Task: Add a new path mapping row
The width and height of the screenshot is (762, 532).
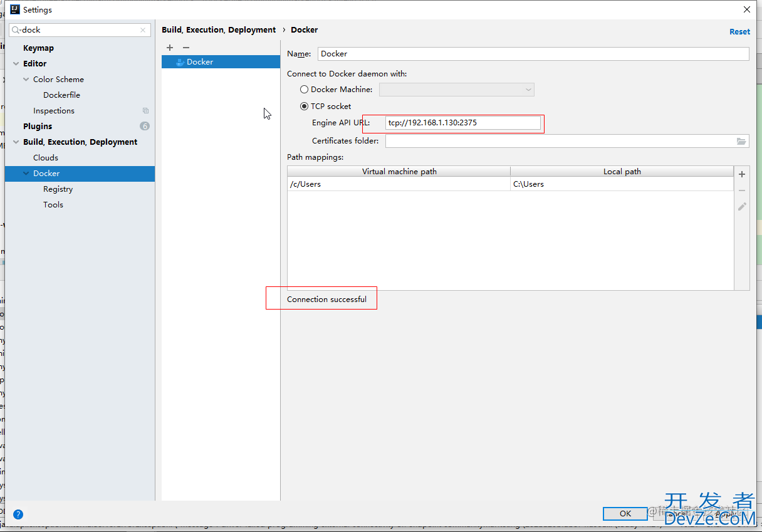Action: [x=742, y=174]
